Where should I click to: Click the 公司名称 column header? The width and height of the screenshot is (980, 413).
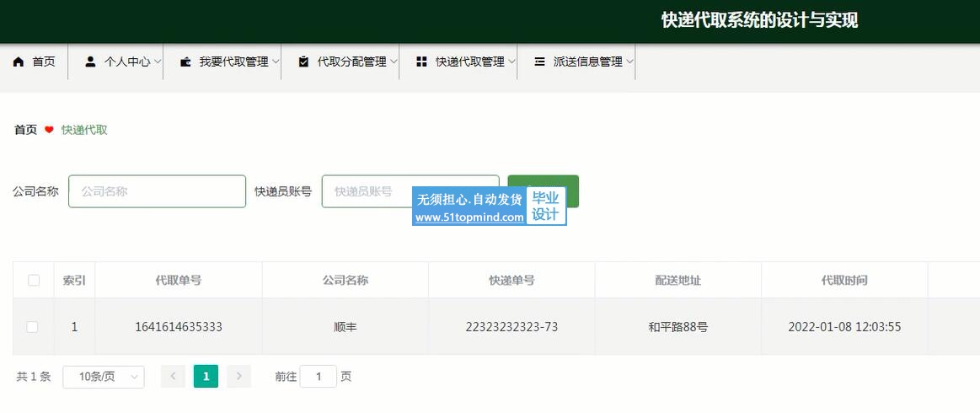point(345,281)
